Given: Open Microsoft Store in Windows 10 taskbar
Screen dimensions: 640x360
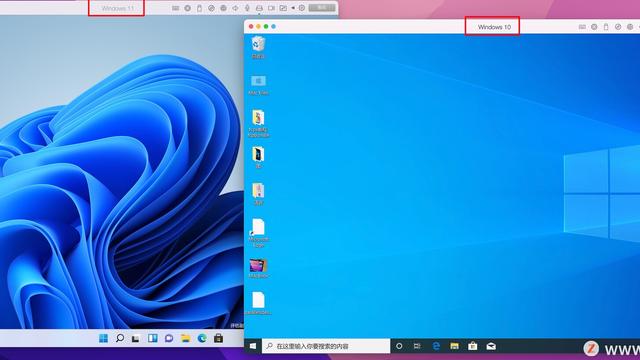Looking at the screenshot, I should point(473,346).
